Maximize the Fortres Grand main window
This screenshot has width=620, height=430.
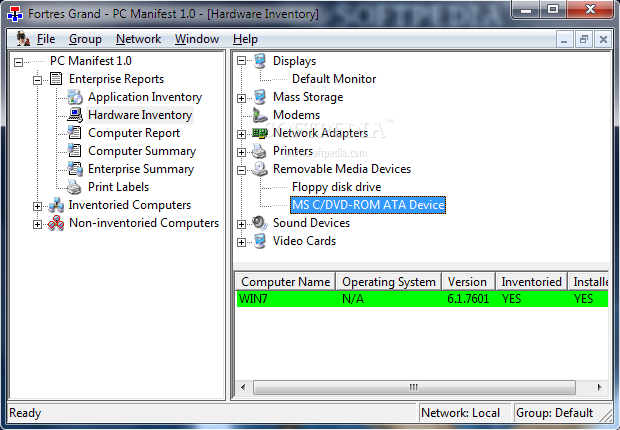click(x=553, y=9)
